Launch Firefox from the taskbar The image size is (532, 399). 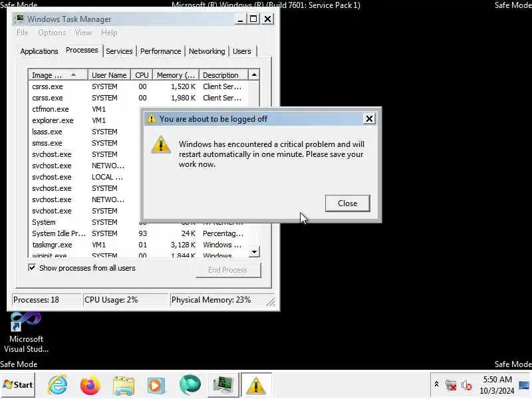(90, 385)
